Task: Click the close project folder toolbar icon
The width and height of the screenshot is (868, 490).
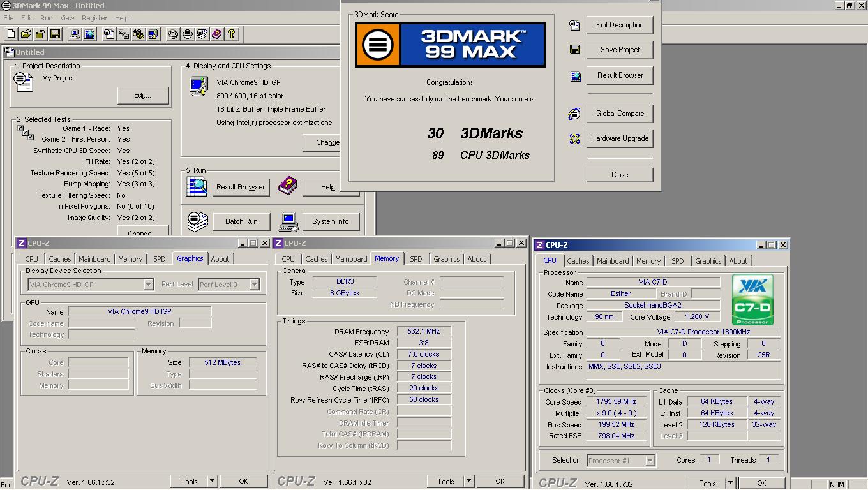Action: click(x=40, y=34)
